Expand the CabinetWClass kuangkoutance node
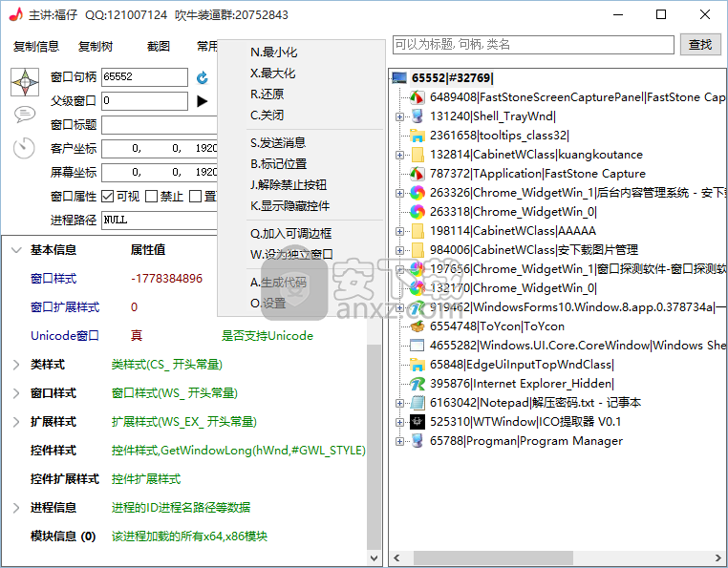The image size is (728, 568). click(x=399, y=155)
